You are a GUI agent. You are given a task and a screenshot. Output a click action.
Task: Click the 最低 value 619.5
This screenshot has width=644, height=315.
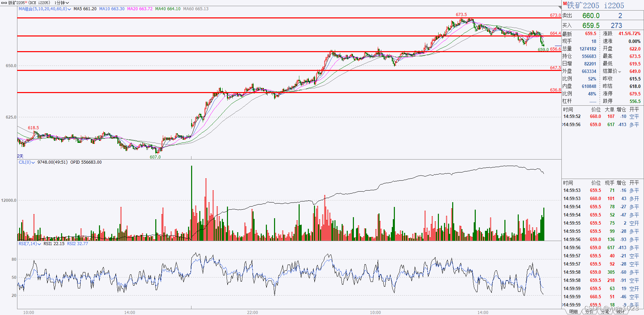pos(635,64)
